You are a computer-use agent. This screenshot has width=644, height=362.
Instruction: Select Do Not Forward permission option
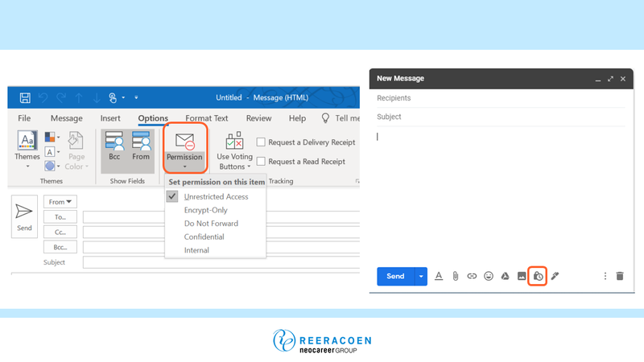pyautogui.click(x=211, y=224)
